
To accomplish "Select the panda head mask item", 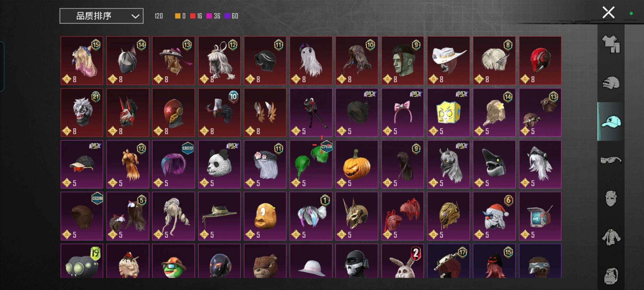I will tap(219, 164).
